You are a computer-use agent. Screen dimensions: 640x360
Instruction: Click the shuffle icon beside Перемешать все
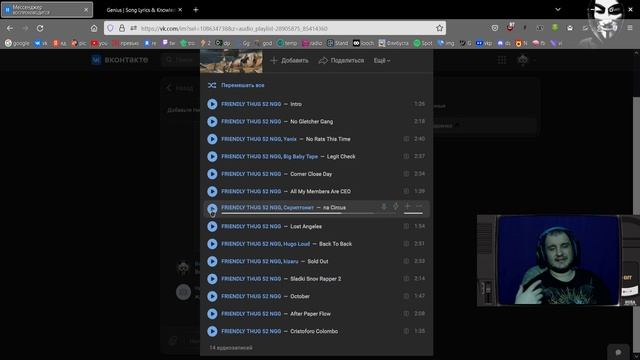coord(212,85)
